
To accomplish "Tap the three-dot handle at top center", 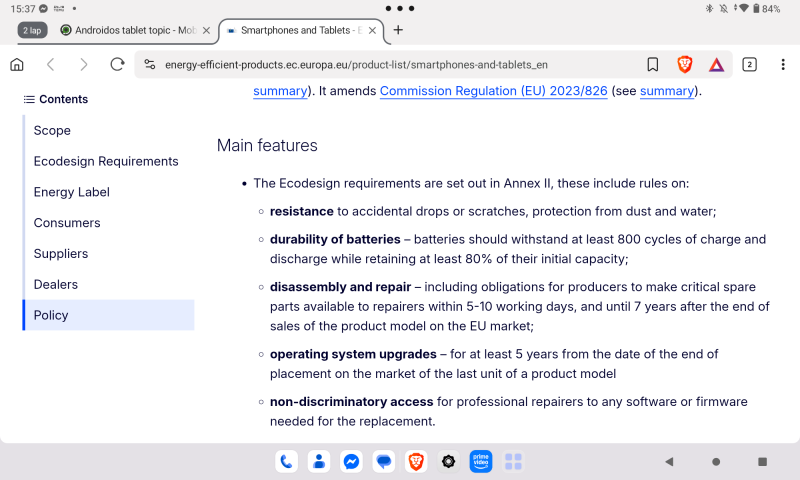I will 400,8.
